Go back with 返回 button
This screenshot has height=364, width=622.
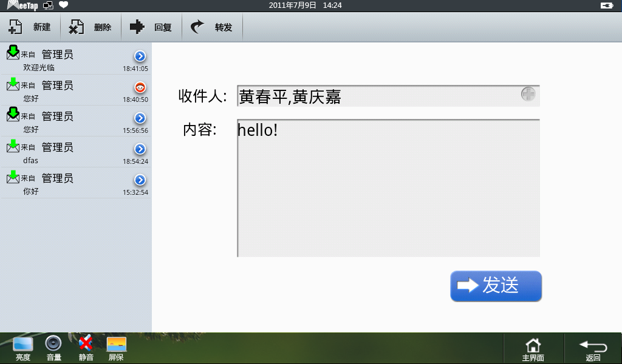coord(593,349)
